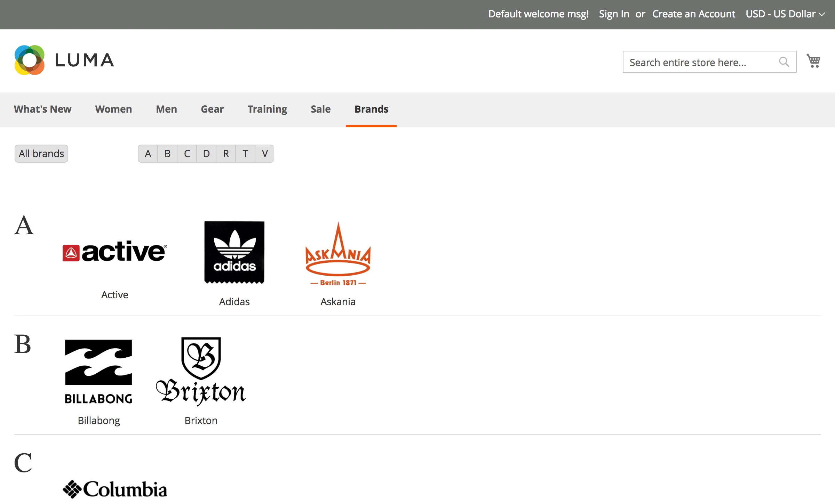Click the Askania Berlin 1871 logo

pos(337,254)
